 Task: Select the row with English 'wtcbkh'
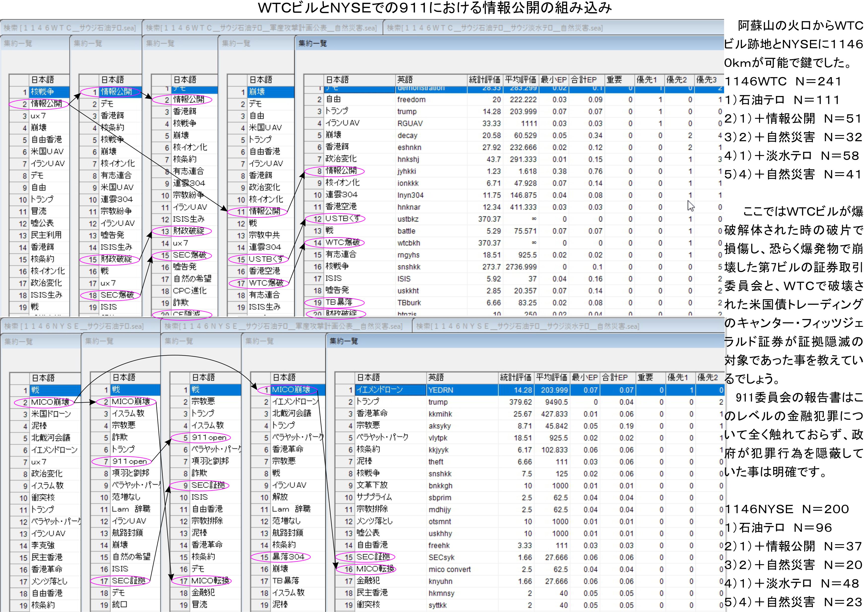coord(408,243)
